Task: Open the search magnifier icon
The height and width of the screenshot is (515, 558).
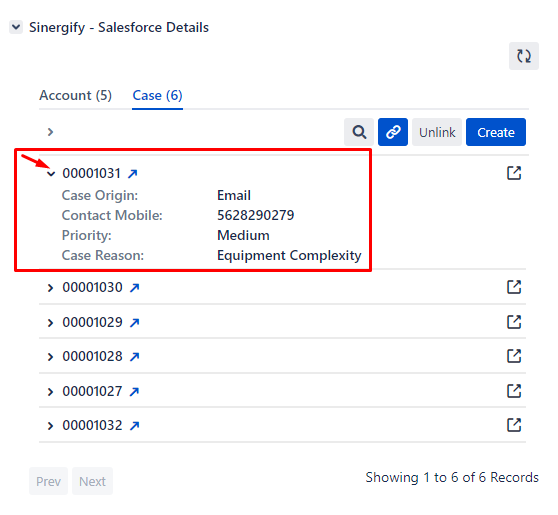Action: point(359,132)
